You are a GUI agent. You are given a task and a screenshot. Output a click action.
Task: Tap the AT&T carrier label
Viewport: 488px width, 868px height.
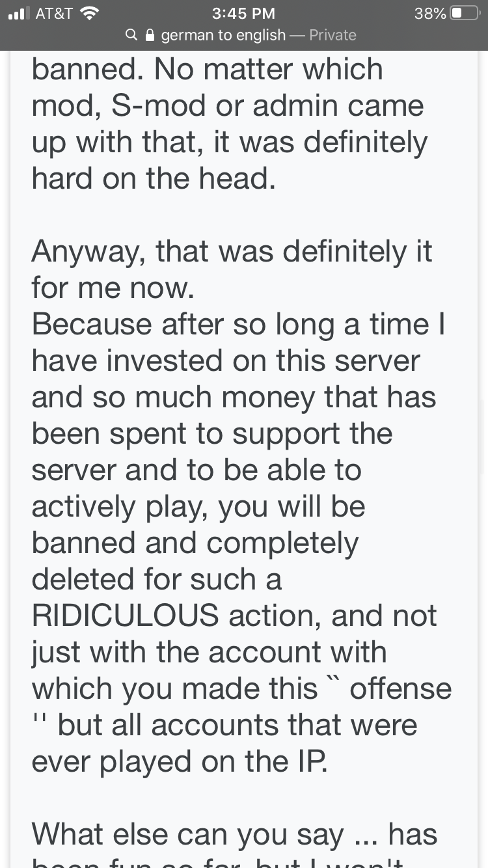coord(54,14)
